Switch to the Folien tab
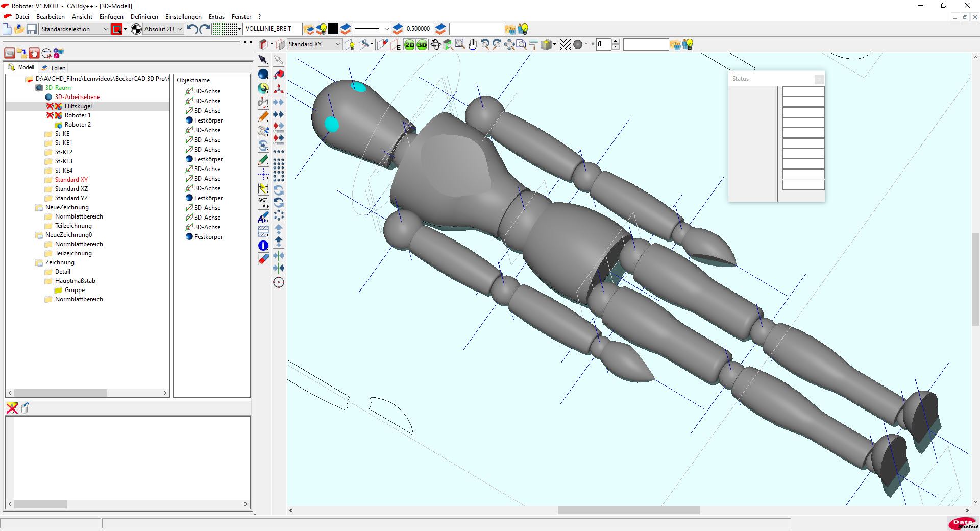This screenshot has width=980, height=531. tap(58, 68)
